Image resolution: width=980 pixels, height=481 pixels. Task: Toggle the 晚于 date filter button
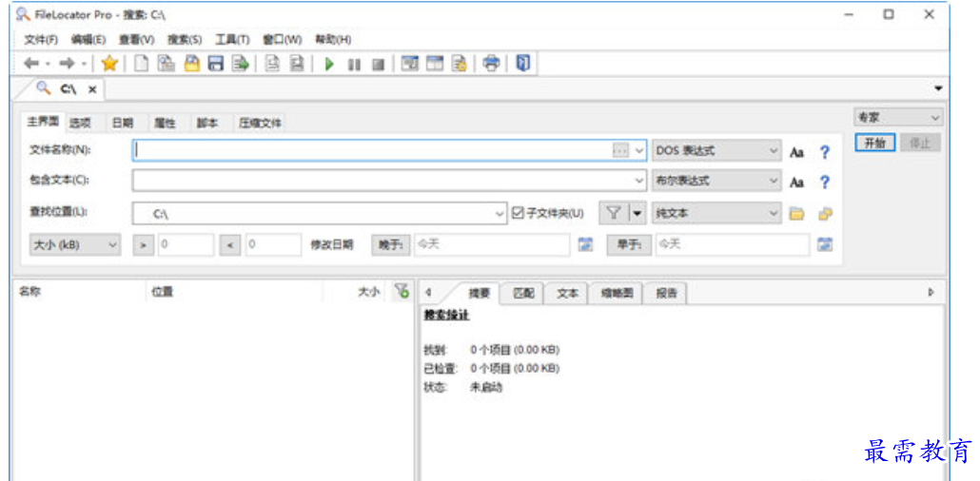point(391,245)
